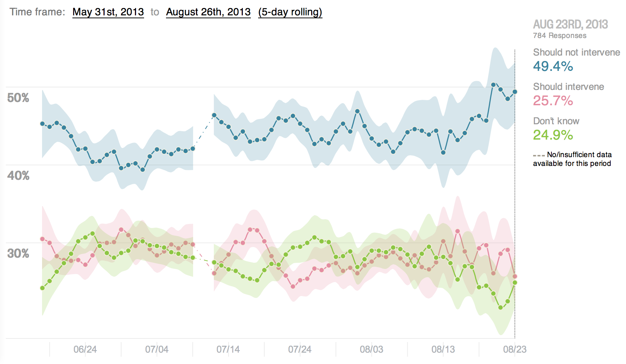The height and width of the screenshot is (364, 626).
Task: Click the 24.9% green value
Action: click(x=553, y=135)
